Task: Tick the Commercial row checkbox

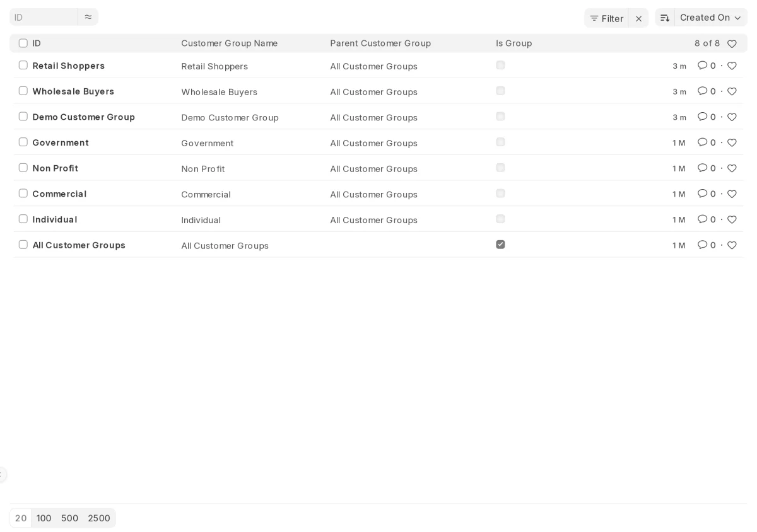Action: click(23, 193)
